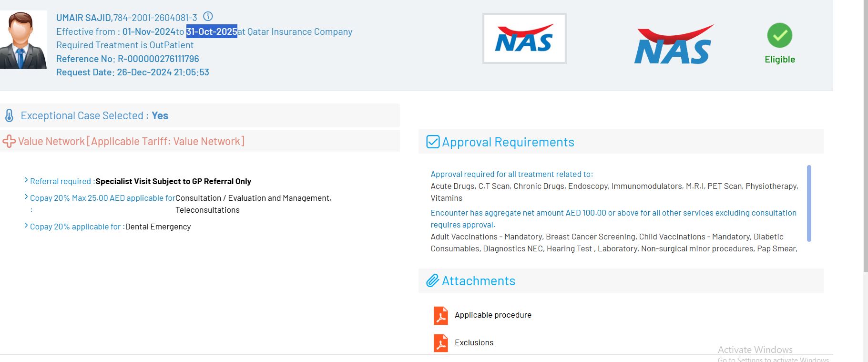Open the Applicable procedure attachment link
868x362 pixels.
coord(493,315)
